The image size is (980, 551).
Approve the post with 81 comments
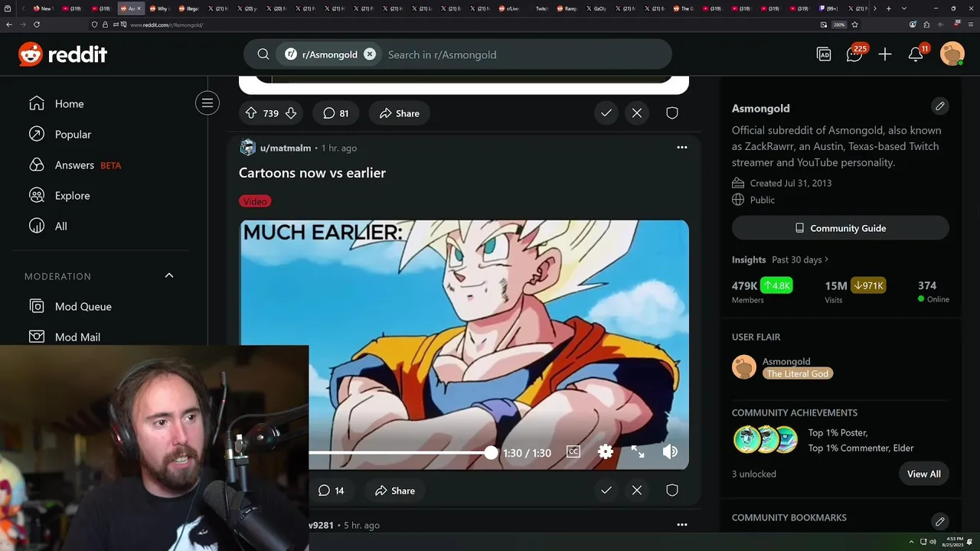[x=606, y=113]
